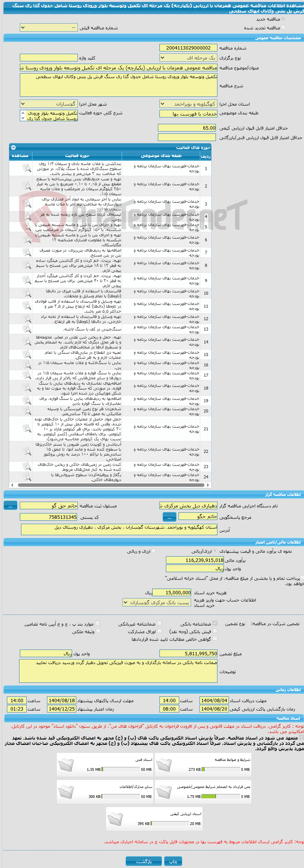Select the ارزی و ریالی radio option
The width and height of the screenshot is (304, 868).
(x=154, y=551)
